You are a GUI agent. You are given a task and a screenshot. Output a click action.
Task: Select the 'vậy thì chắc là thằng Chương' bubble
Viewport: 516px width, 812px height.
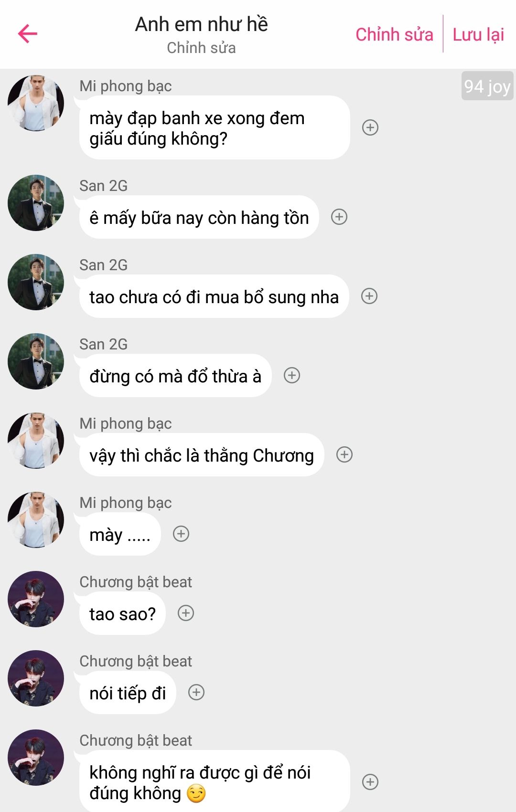click(x=202, y=454)
